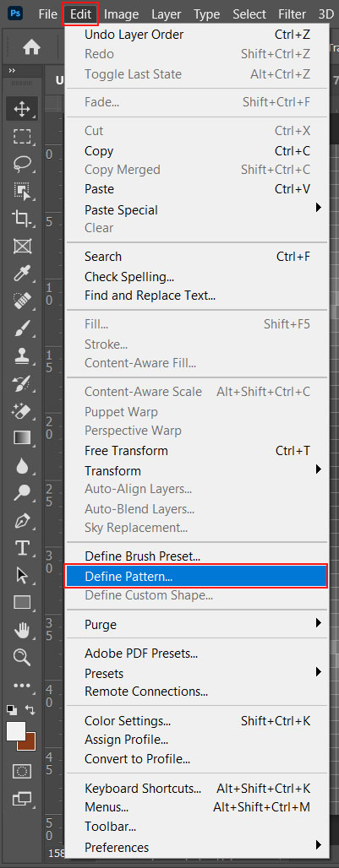The image size is (339, 868).
Task: Close the Edit menu in menu bar
Action: [x=81, y=14]
